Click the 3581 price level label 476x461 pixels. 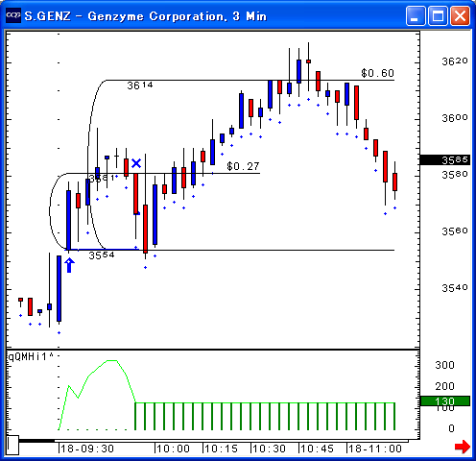point(102,178)
